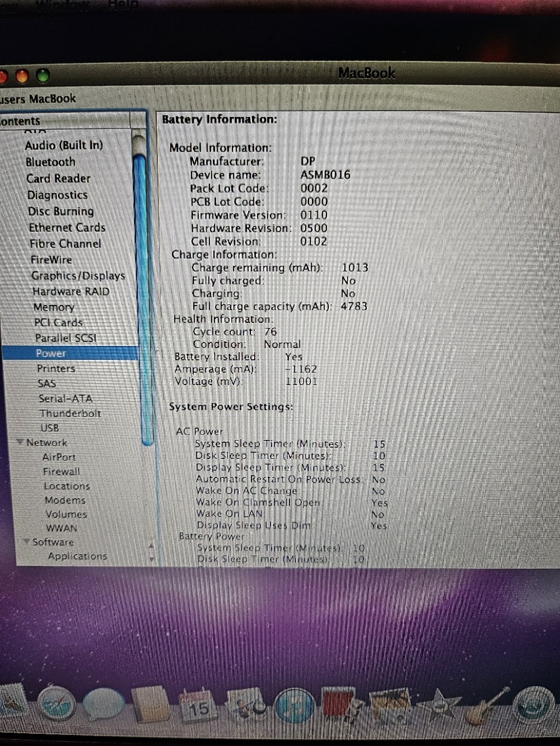Select Modems under Network
Image resolution: width=560 pixels, height=746 pixels.
pos(65,500)
